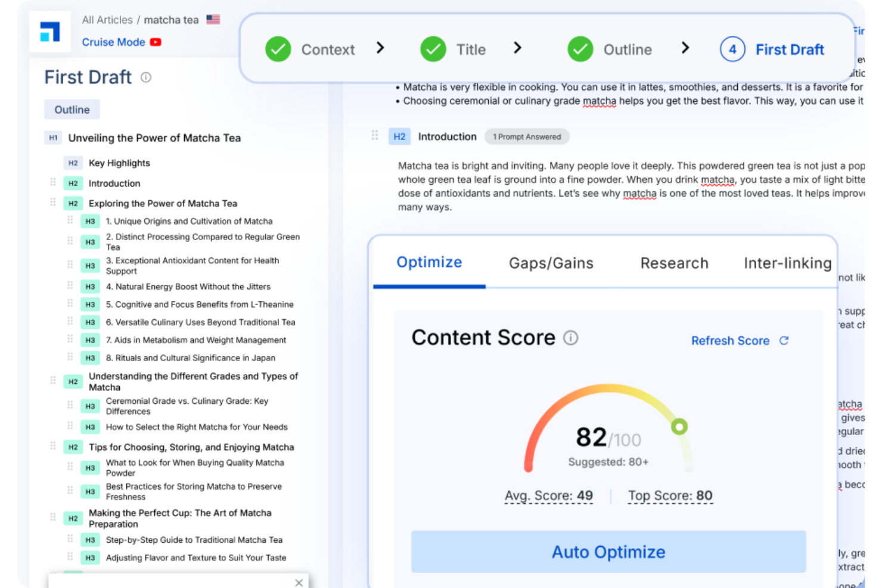Click the US flag icon next to matcha tea
882x588 pixels.
point(212,18)
